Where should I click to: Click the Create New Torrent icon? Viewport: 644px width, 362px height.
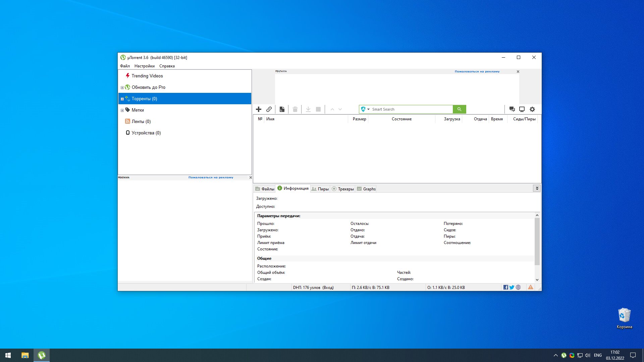[282, 109]
